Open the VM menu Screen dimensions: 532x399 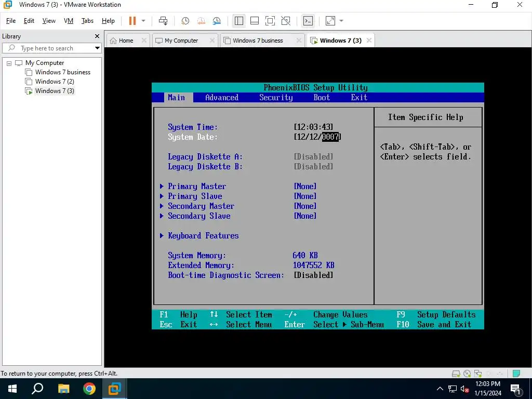pyautogui.click(x=69, y=21)
